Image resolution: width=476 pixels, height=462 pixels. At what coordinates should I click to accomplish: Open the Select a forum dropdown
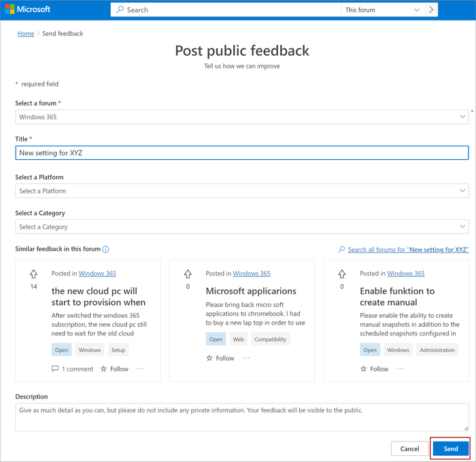(242, 117)
